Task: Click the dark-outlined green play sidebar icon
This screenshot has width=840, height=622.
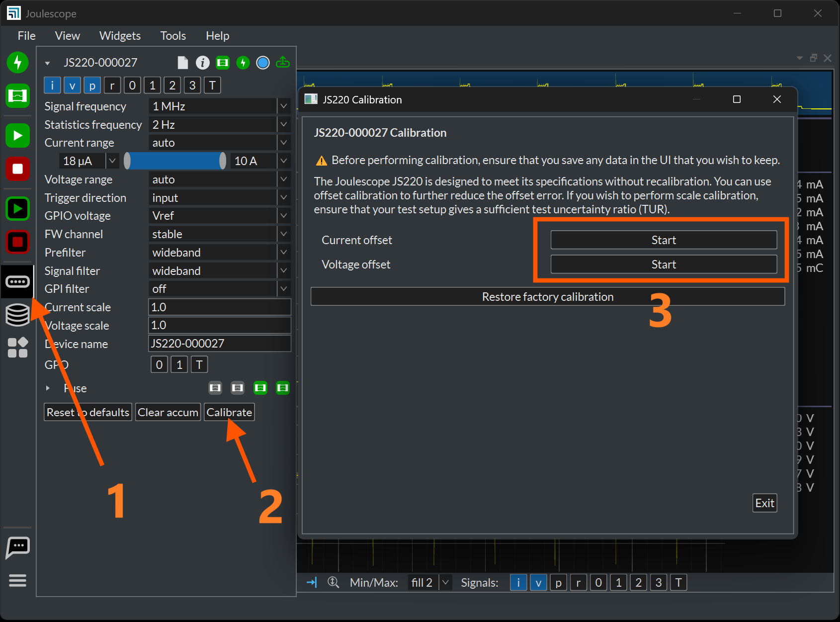Action: coord(18,208)
